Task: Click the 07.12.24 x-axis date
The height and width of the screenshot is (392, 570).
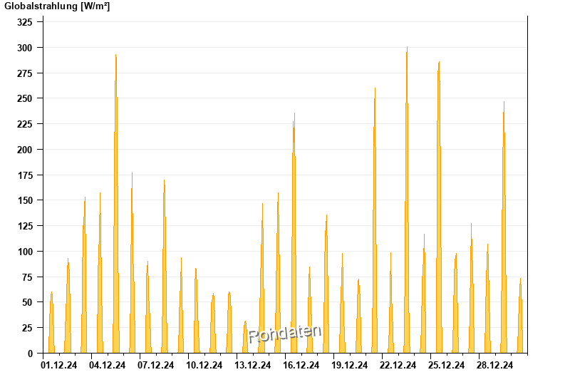Action: click(156, 366)
